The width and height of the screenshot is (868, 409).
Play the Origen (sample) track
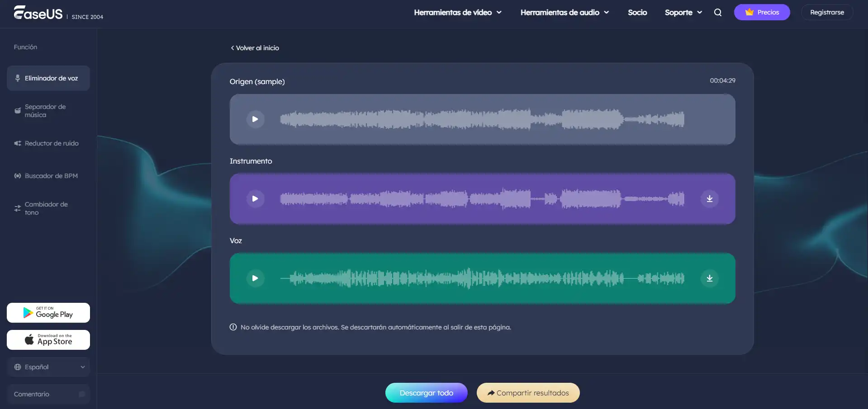click(255, 119)
